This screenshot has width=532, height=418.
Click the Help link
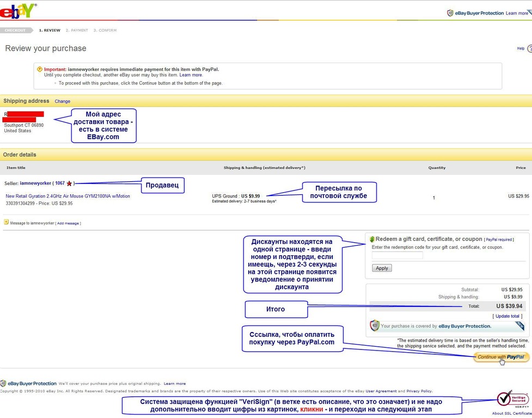521,48
